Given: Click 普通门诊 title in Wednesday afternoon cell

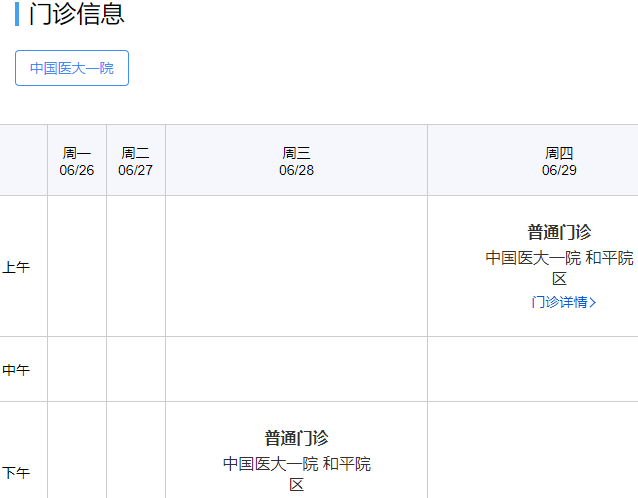Looking at the screenshot, I should [x=296, y=438].
